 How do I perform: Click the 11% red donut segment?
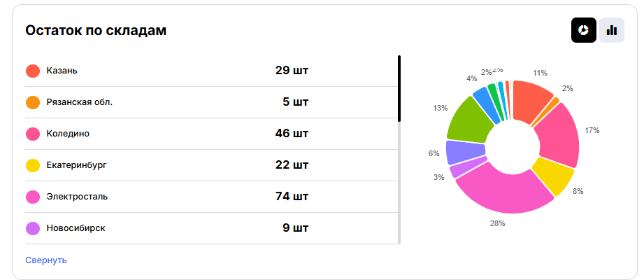coord(531,100)
